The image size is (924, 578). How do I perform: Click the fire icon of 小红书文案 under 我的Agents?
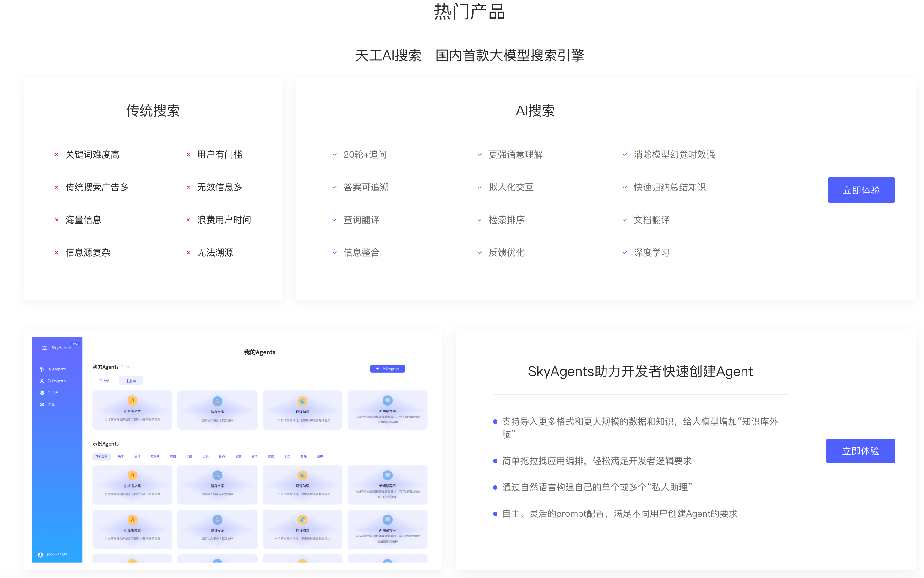click(132, 401)
